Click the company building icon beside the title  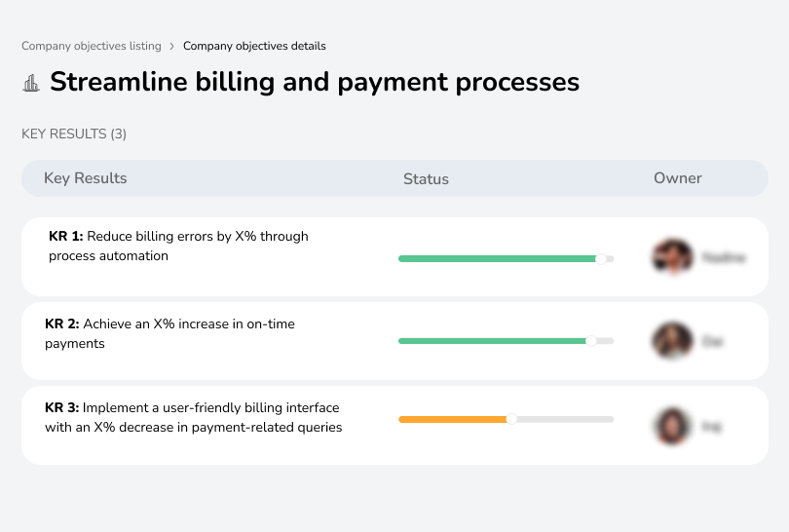[x=31, y=83]
